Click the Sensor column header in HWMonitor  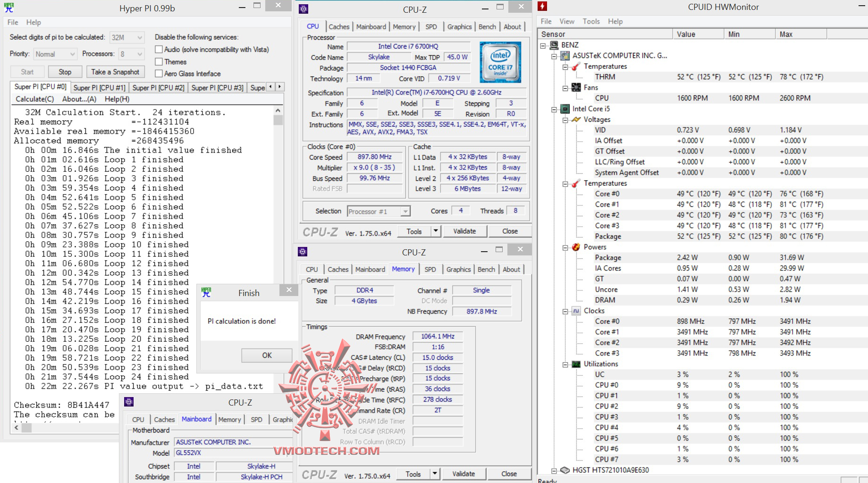606,34
